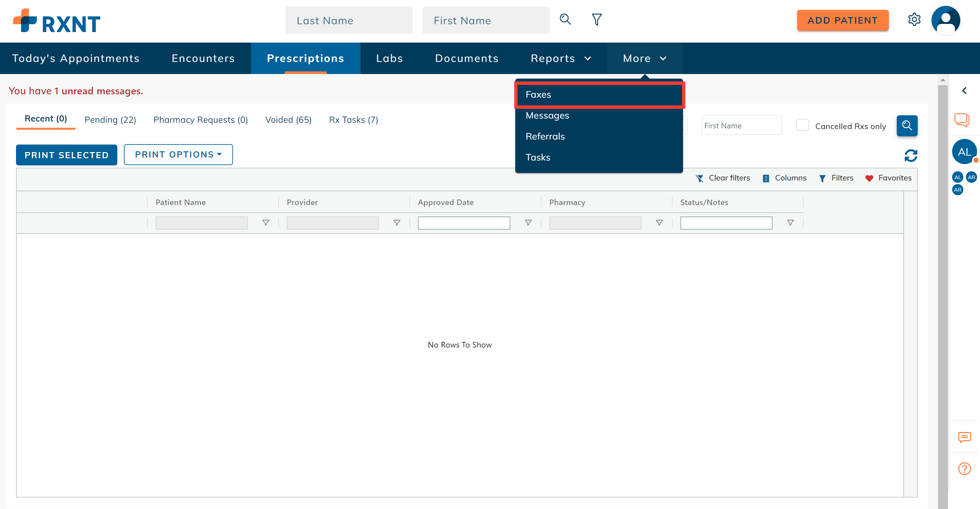The width and height of the screenshot is (980, 509).
Task: Click the Provider column filter funnel
Action: [397, 223]
